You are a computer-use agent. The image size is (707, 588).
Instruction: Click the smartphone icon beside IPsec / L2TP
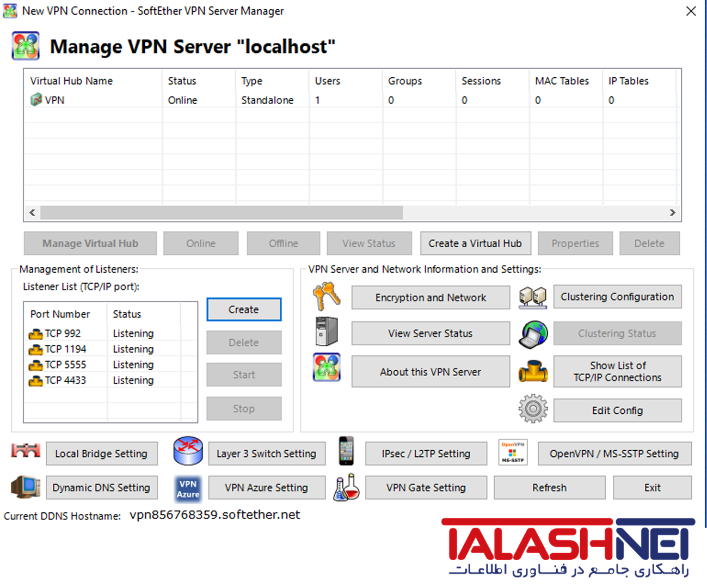(x=346, y=451)
